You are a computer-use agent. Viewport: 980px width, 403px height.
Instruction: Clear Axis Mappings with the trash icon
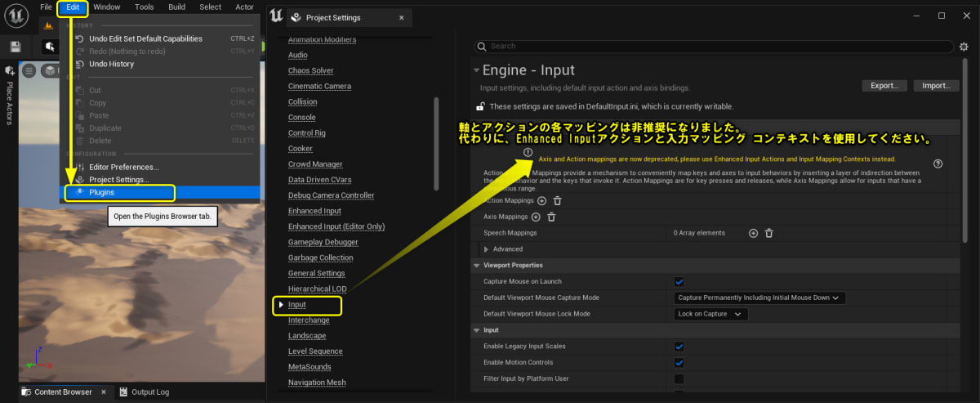pos(551,217)
